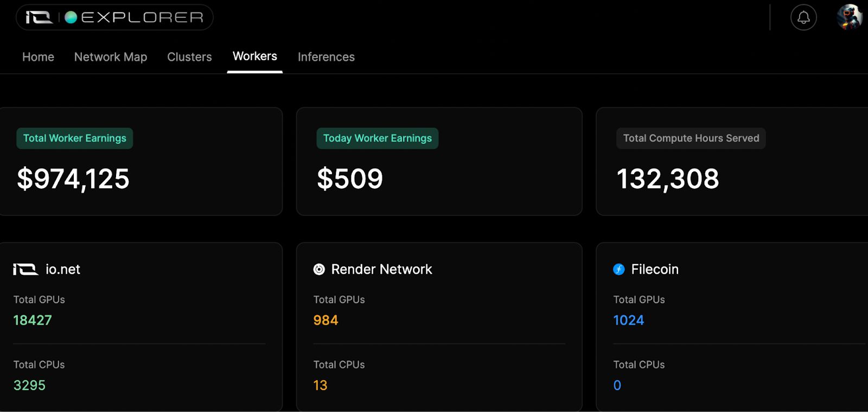Click the EXPLORER header text

(142, 17)
